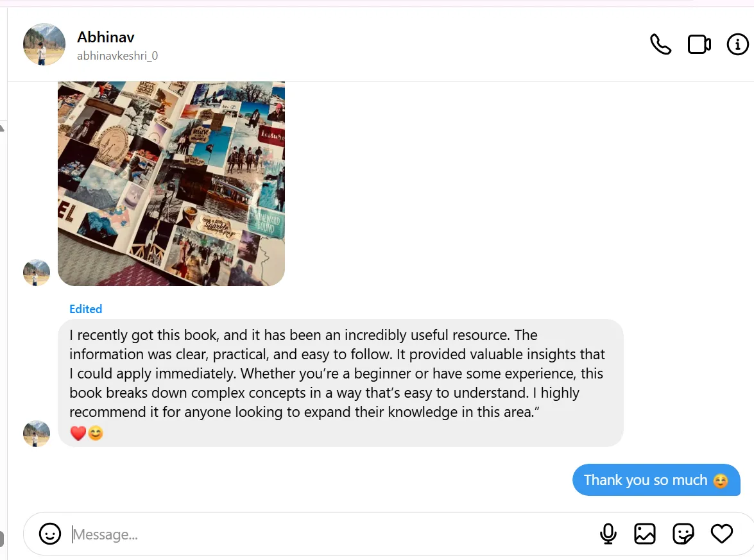Image resolution: width=754 pixels, height=560 pixels.
Task: View the travel collage photo
Action: tap(171, 183)
